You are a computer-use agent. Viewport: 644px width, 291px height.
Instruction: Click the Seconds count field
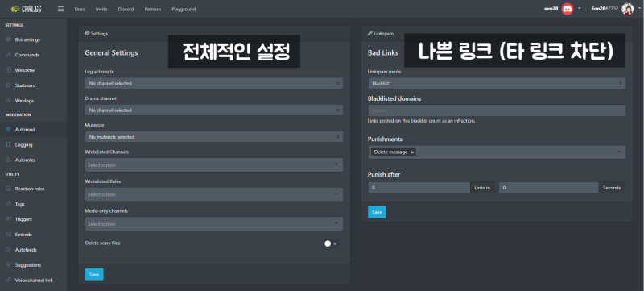[x=549, y=188]
